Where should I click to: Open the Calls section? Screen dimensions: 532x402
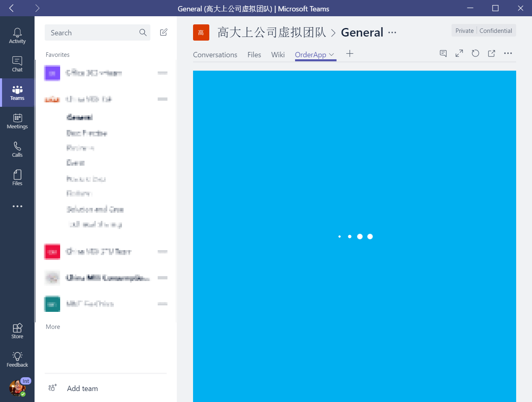point(17,149)
